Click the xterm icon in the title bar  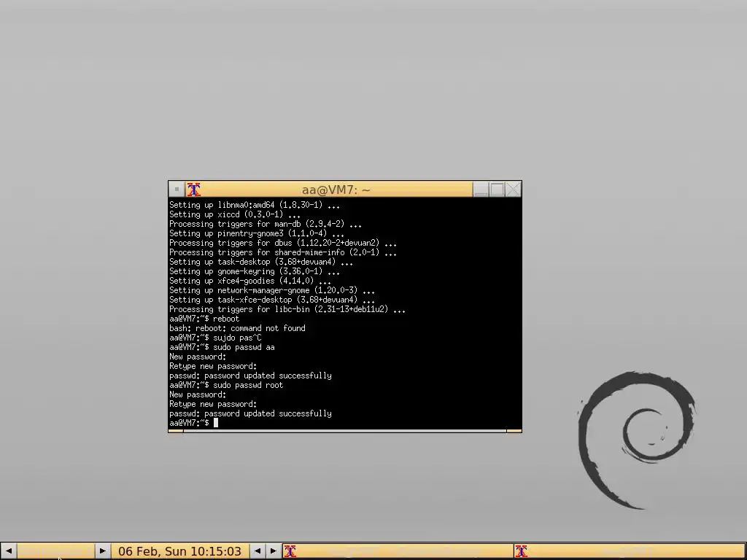coord(193,190)
